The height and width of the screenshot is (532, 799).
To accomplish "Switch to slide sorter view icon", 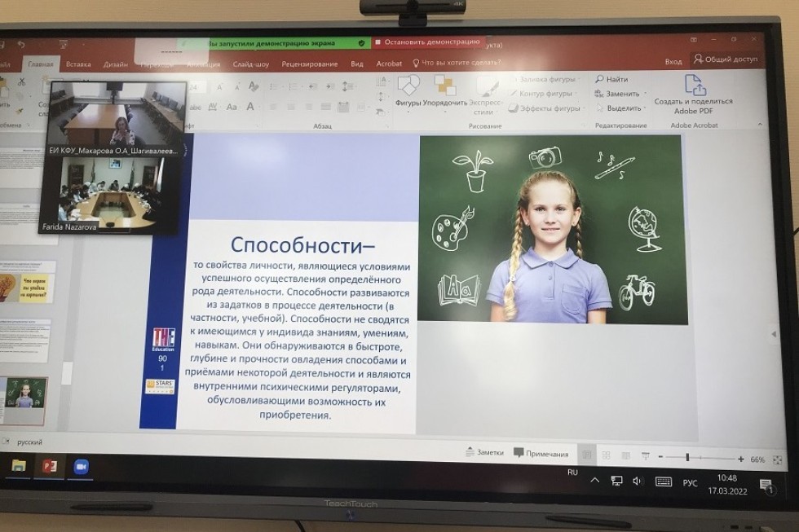I will 606,455.
